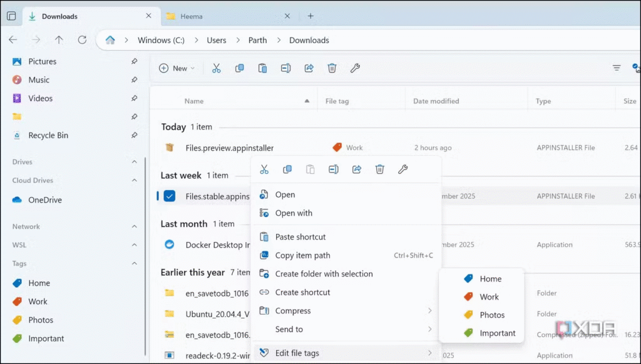Collapse the Cloud Drives sidebar section

134,181
